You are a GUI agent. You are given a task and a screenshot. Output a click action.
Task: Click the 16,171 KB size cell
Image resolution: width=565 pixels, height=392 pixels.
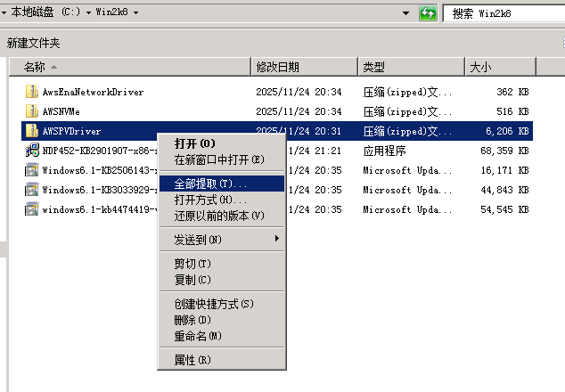504,170
